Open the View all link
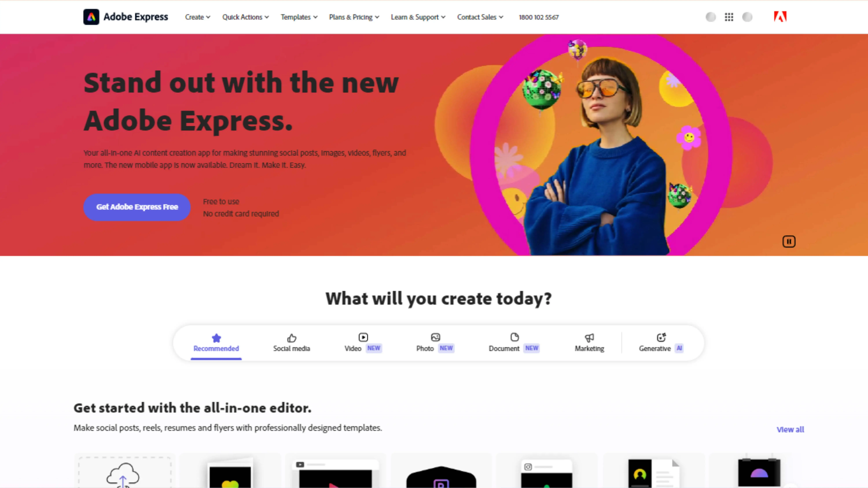Viewport: 868px width, 488px height. click(x=790, y=429)
